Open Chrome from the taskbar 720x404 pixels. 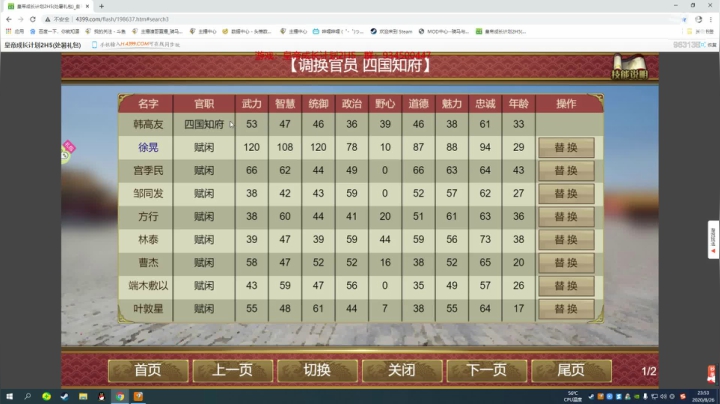pos(120,396)
